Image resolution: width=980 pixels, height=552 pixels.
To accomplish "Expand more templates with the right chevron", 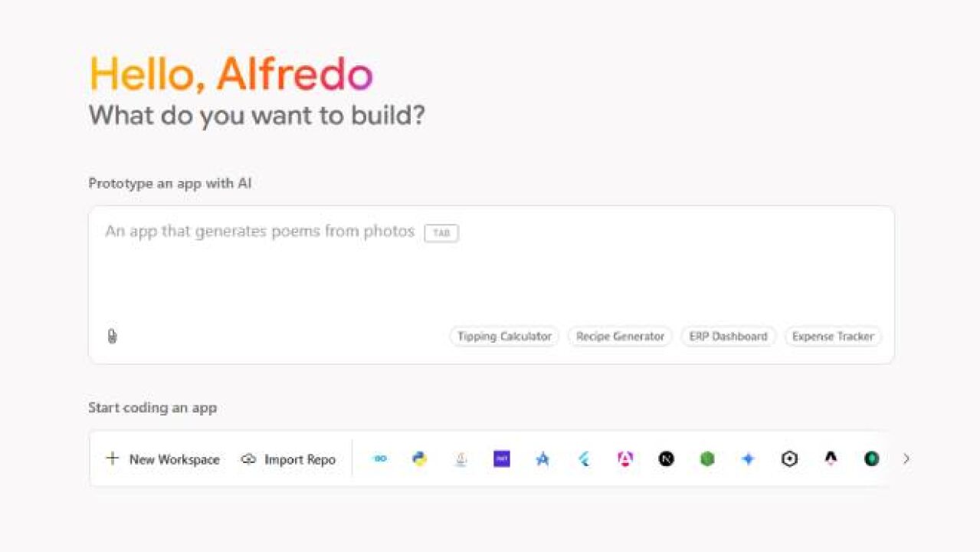I will (906, 458).
